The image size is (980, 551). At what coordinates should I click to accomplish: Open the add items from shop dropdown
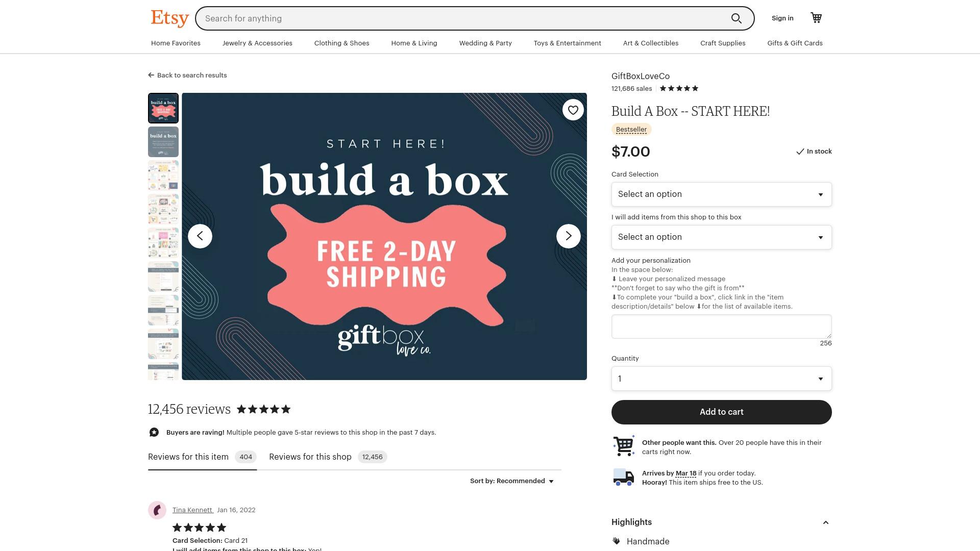722,237
